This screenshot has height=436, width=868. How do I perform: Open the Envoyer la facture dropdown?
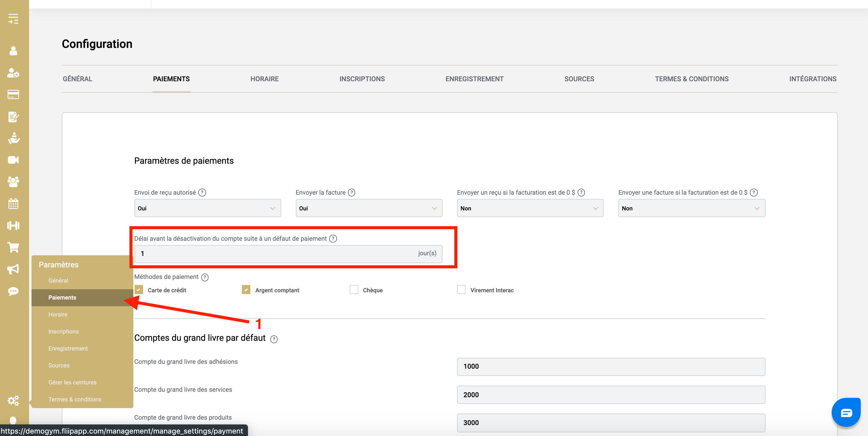tap(369, 208)
